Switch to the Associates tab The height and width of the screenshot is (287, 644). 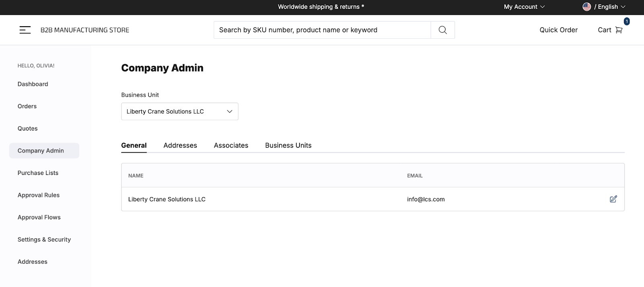(231, 146)
